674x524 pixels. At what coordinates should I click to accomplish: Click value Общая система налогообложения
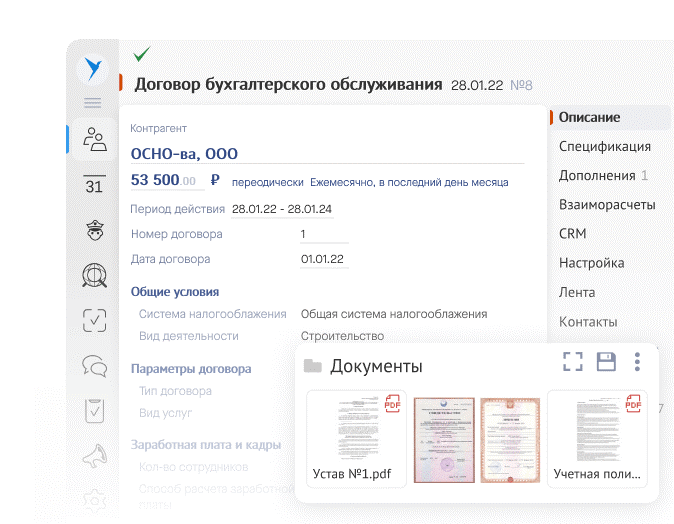click(394, 314)
